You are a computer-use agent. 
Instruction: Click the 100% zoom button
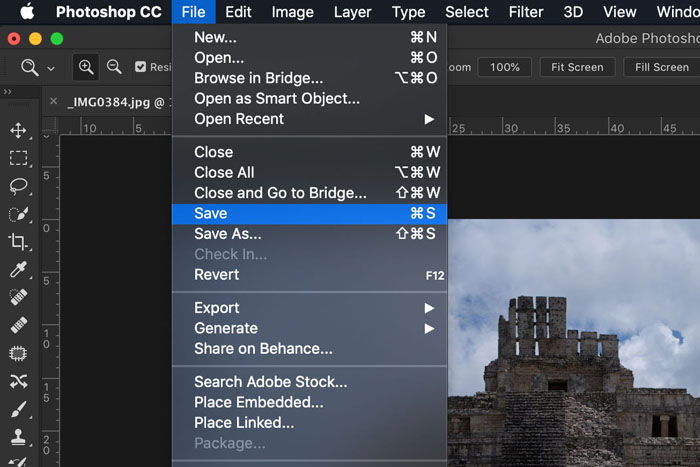tap(504, 67)
